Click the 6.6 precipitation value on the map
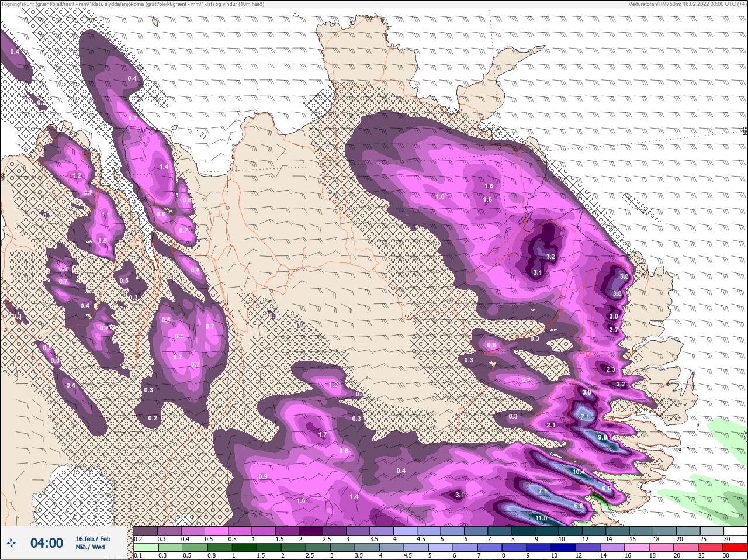The height and width of the screenshot is (560, 748). tap(607, 488)
